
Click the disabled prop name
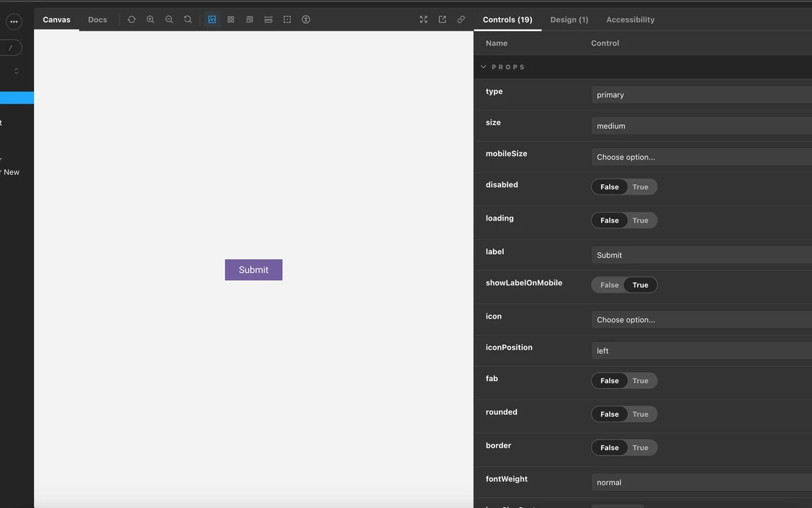502,184
